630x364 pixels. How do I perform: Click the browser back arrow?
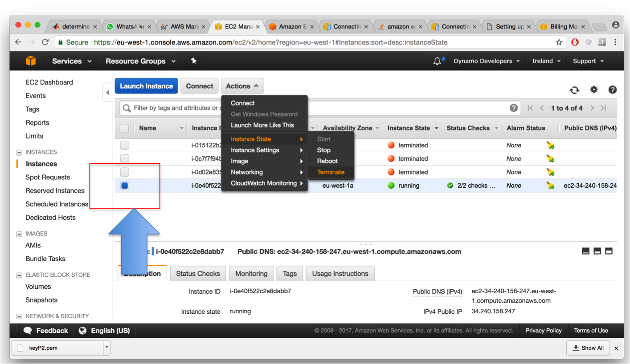(x=18, y=42)
